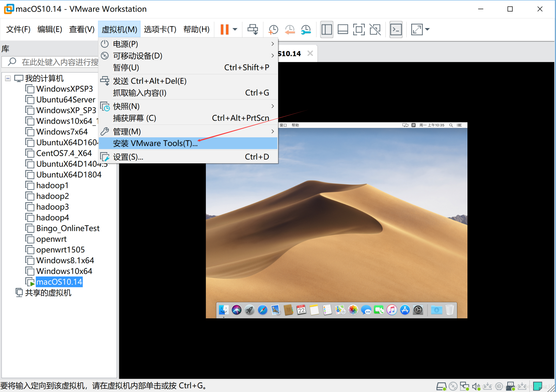Screen dimensions: 556x392
Task: Open Finder in the macOS dock
Action: [223, 310]
